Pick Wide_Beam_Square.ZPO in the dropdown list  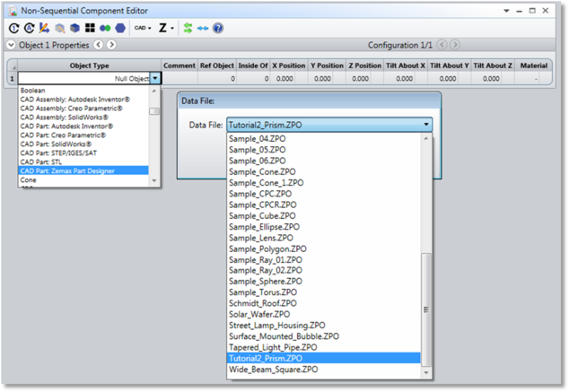(x=274, y=369)
